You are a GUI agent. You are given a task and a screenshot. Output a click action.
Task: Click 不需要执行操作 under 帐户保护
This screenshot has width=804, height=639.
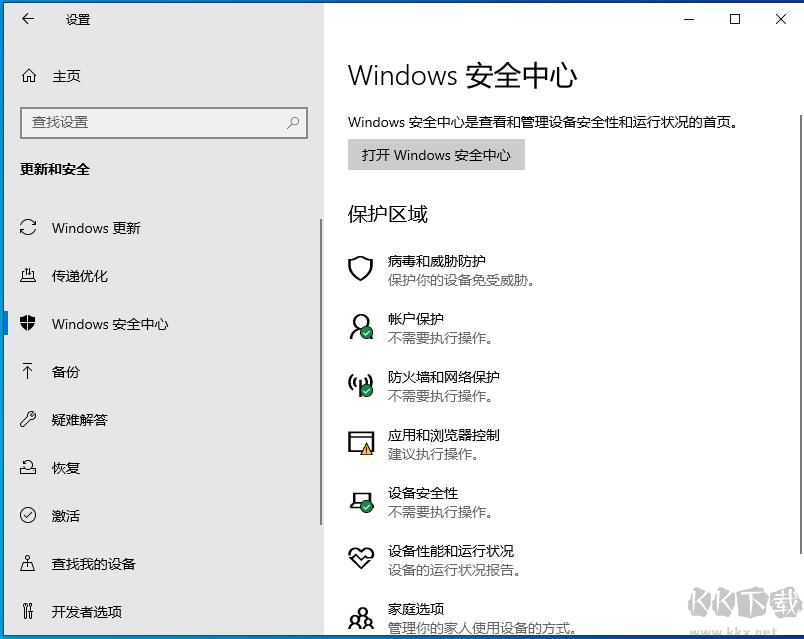tap(440, 338)
